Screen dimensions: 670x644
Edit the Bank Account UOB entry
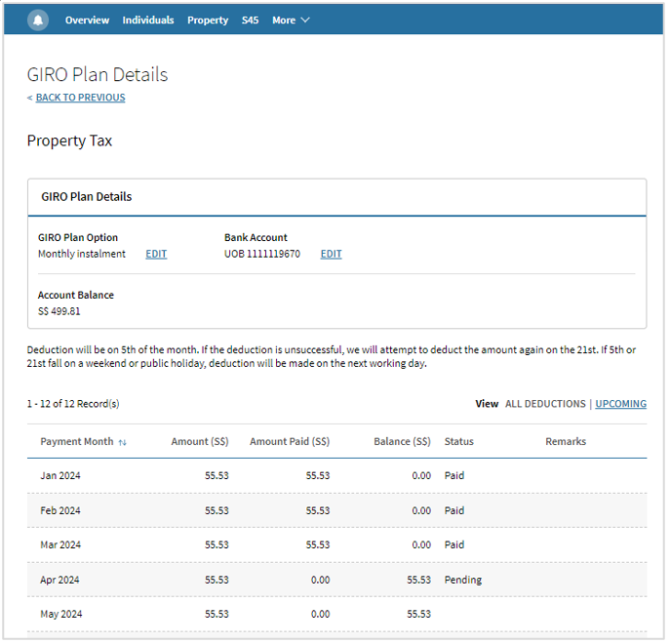pyautogui.click(x=332, y=254)
